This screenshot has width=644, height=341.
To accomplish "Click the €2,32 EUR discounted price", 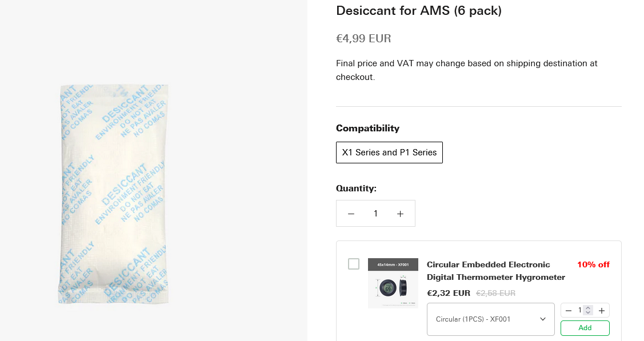I will click(x=449, y=294).
